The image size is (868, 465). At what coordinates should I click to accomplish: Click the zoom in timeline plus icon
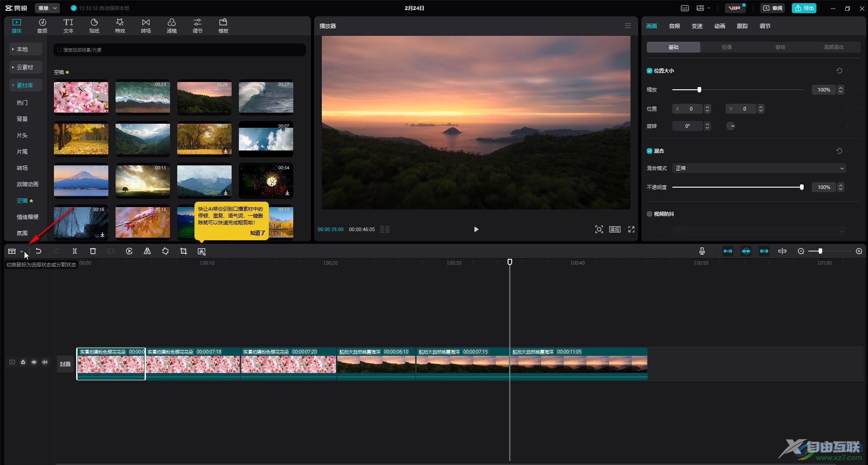tap(859, 251)
